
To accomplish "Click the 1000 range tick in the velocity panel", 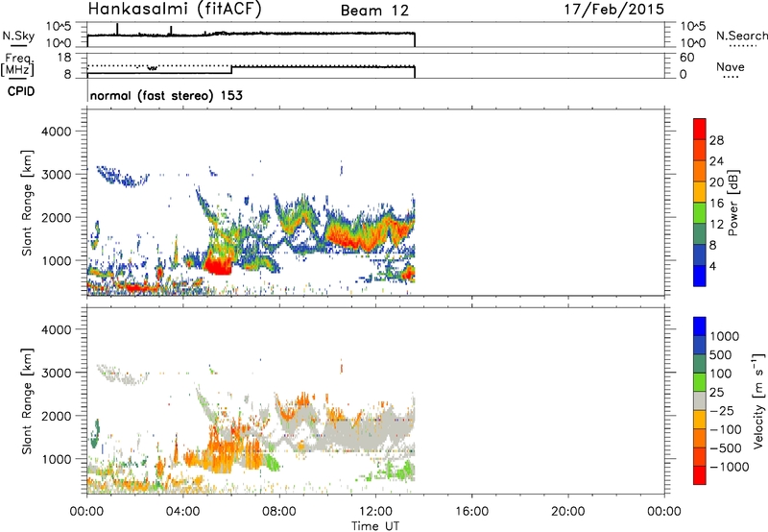I will (x=57, y=459).
